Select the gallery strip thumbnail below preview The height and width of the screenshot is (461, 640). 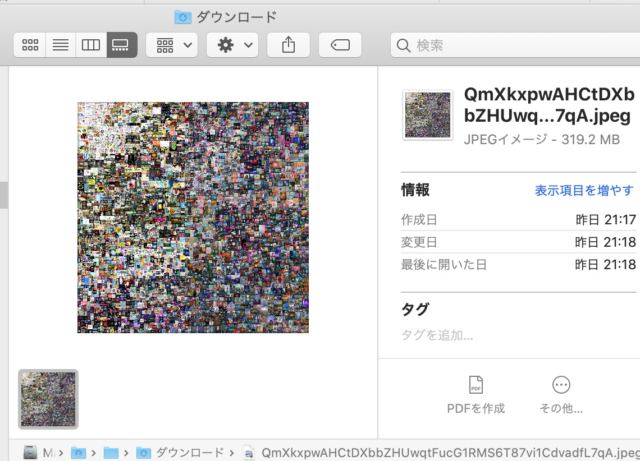48,399
